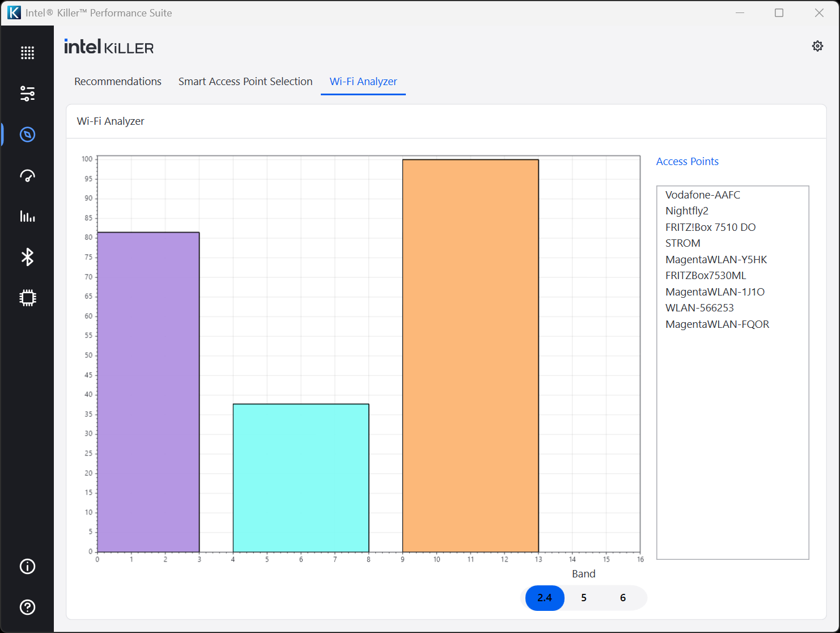Select the 2.4 GHz band
This screenshot has height=633, width=840.
tap(545, 598)
